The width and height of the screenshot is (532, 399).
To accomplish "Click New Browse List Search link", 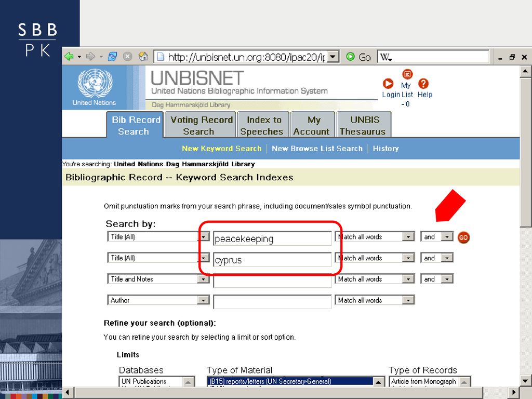I will pyautogui.click(x=317, y=149).
